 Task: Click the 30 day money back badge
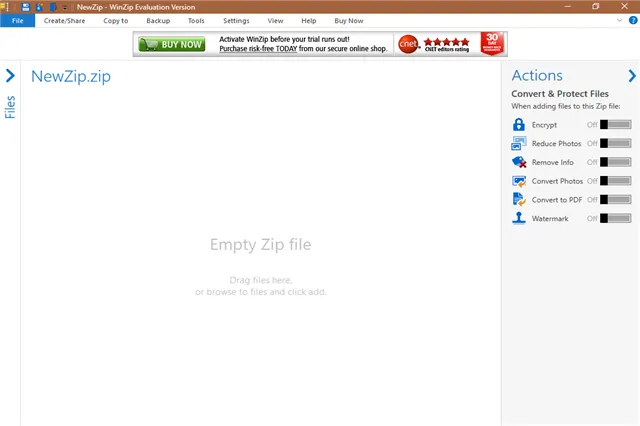click(x=492, y=43)
